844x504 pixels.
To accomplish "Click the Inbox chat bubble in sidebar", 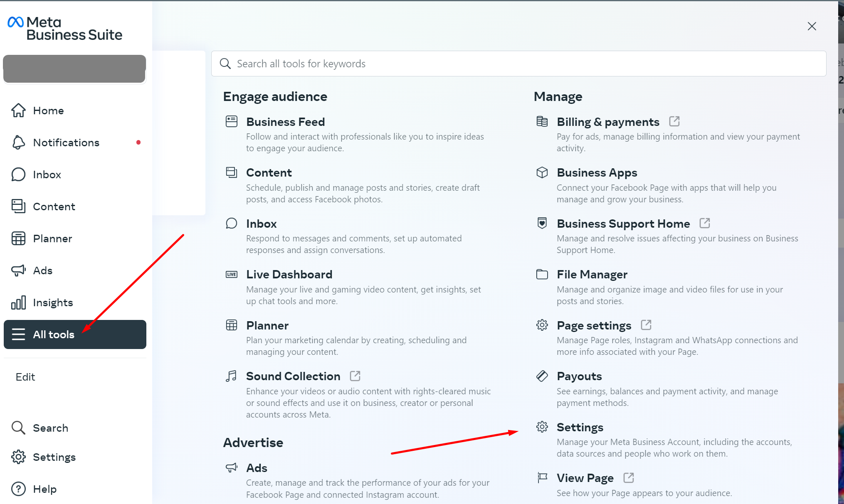I will (x=18, y=175).
